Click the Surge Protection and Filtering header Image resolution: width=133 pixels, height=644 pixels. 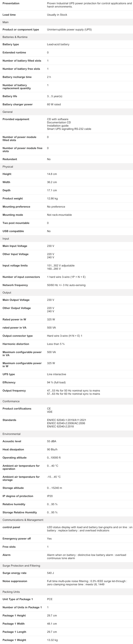point(21,566)
